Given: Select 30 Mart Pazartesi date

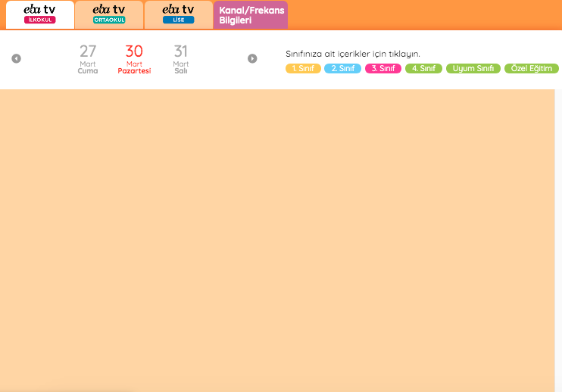Looking at the screenshot, I should (x=134, y=60).
